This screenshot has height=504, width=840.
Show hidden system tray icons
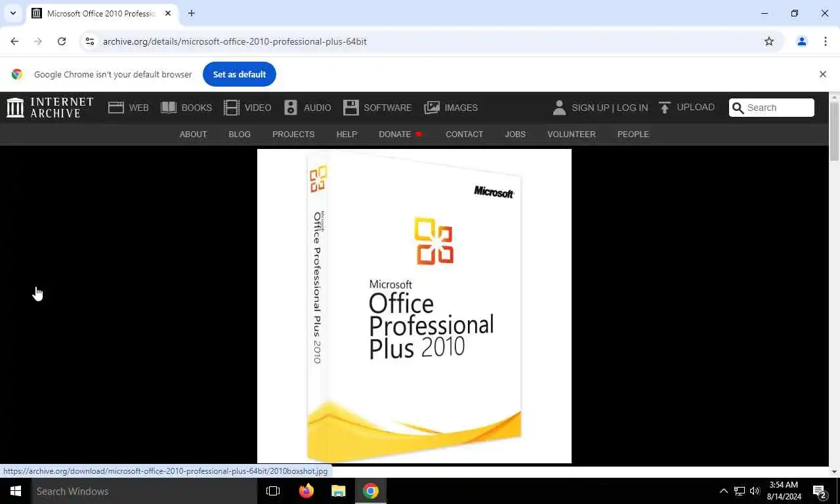[x=724, y=491]
